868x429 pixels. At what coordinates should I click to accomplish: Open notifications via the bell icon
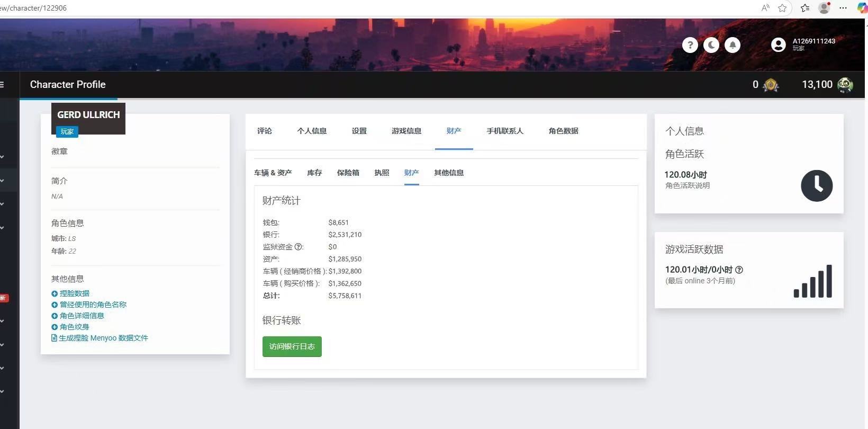733,45
